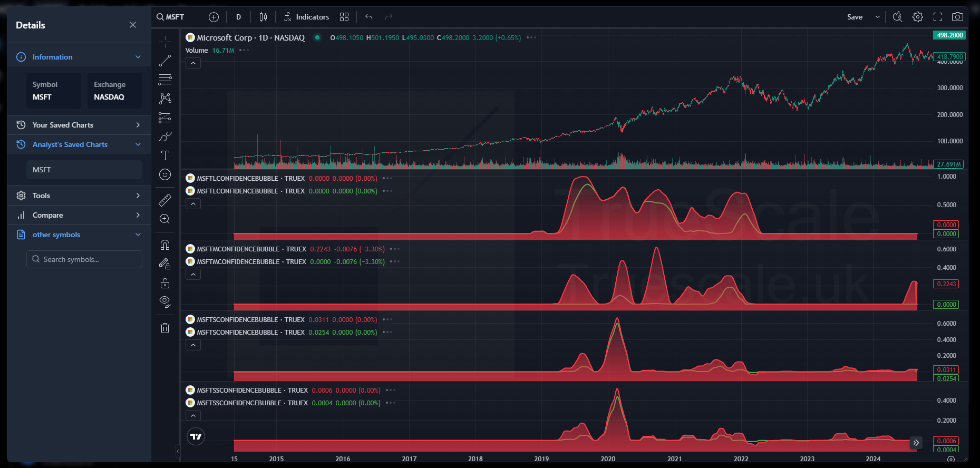Click the Search symbols input field

(84, 259)
